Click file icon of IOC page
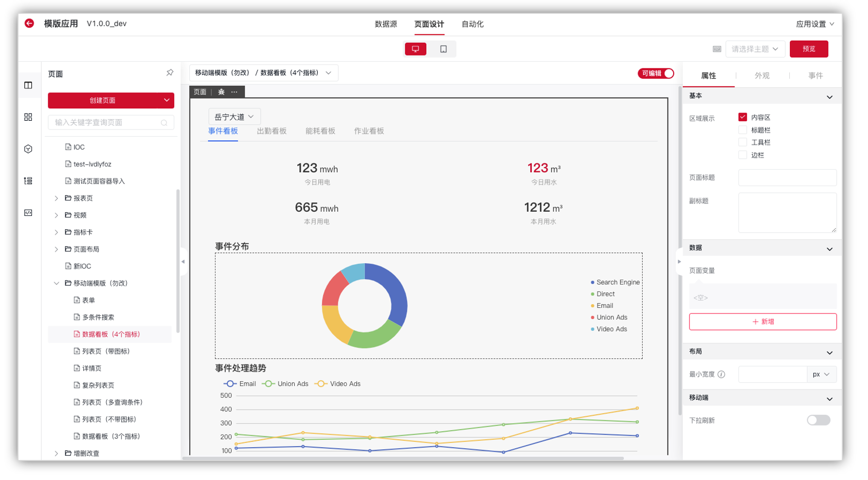868x480 pixels. [x=68, y=147]
